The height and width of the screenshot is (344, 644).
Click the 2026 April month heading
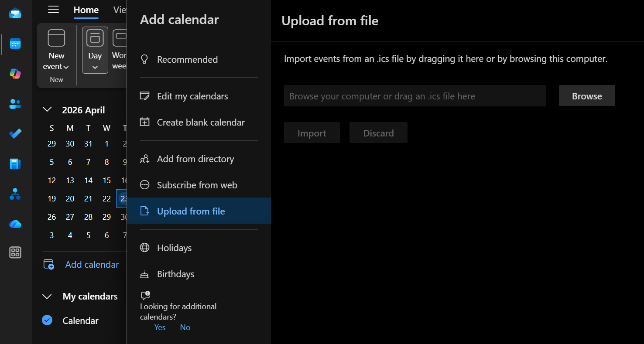click(x=83, y=110)
